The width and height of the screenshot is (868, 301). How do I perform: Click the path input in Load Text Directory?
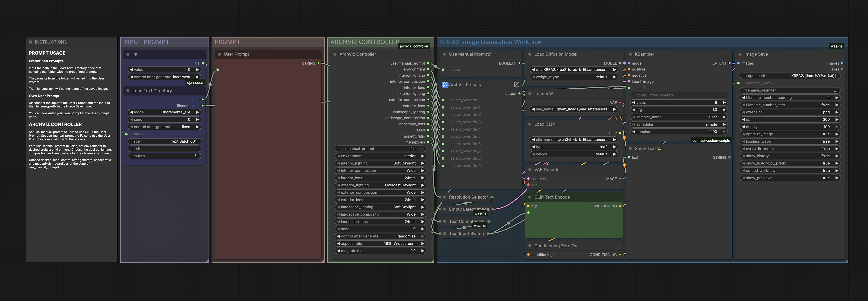click(164, 149)
